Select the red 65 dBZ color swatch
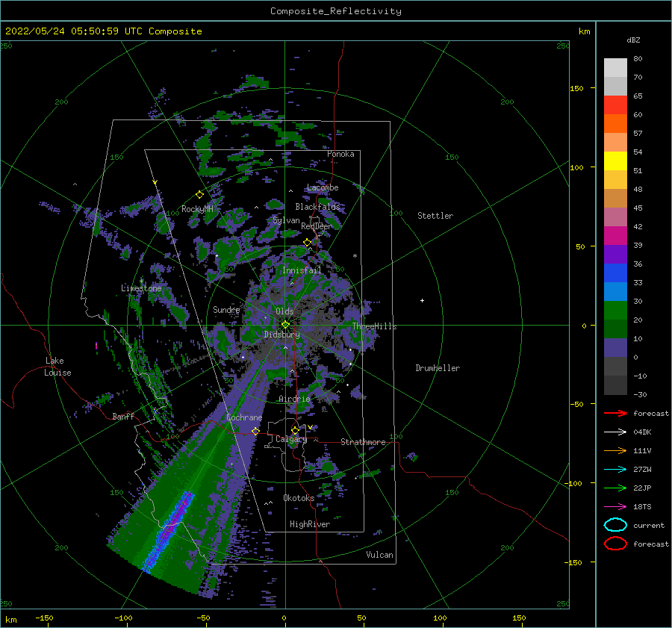The image size is (672, 628). pyautogui.click(x=615, y=105)
